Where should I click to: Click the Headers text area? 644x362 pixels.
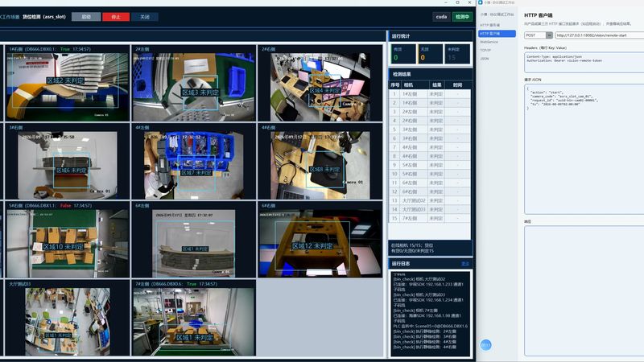(584, 63)
